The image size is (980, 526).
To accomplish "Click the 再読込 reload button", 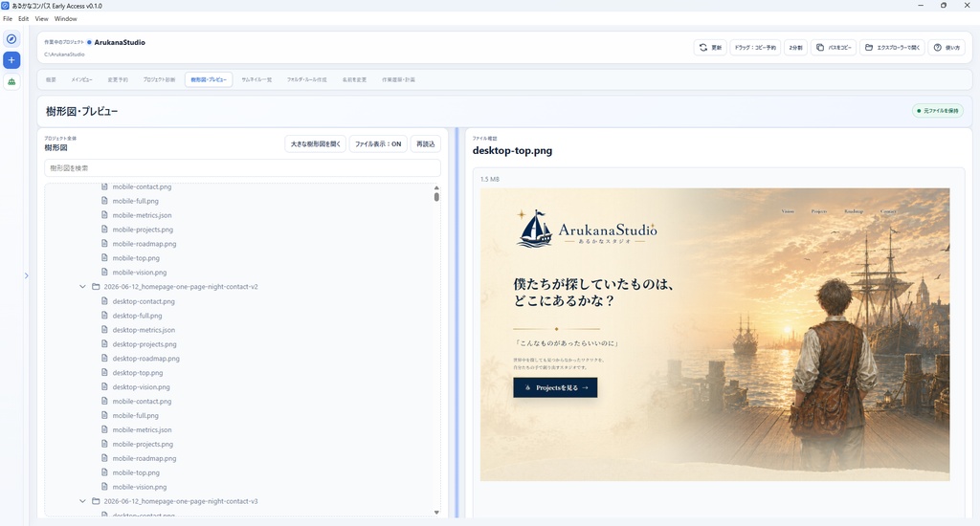I will pos(426,143).
